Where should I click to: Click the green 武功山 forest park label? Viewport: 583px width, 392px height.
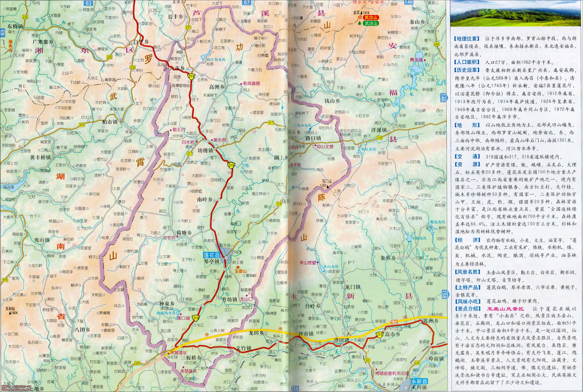tap(371, 23)
